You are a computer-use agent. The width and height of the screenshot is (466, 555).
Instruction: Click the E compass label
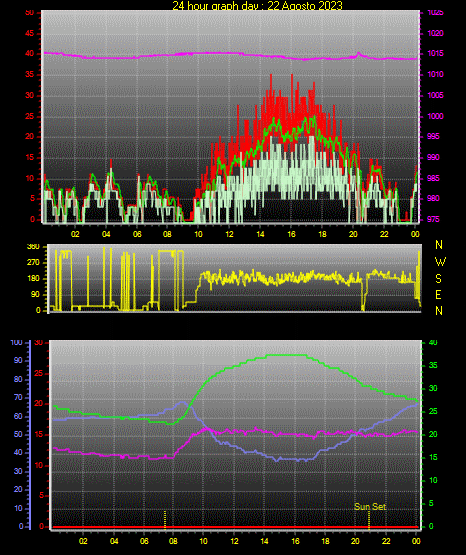click(x=438, y=295)
